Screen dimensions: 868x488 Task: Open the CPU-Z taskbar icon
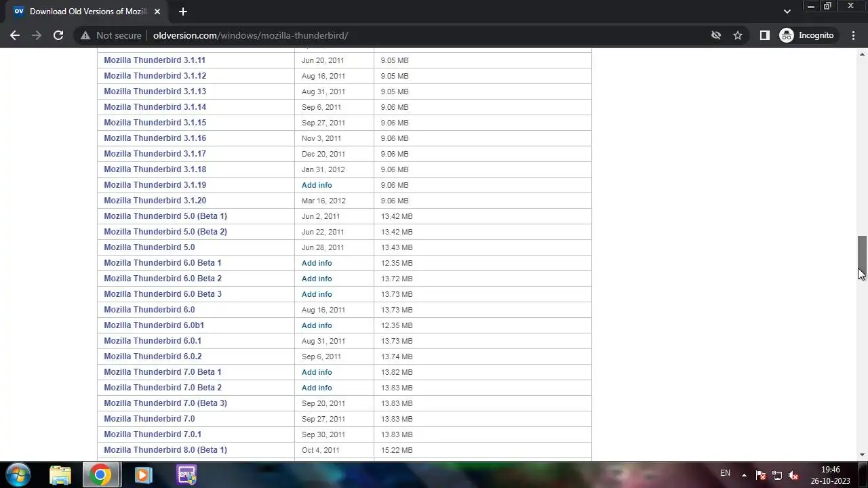pyautogui.click(x=186, y=474)
